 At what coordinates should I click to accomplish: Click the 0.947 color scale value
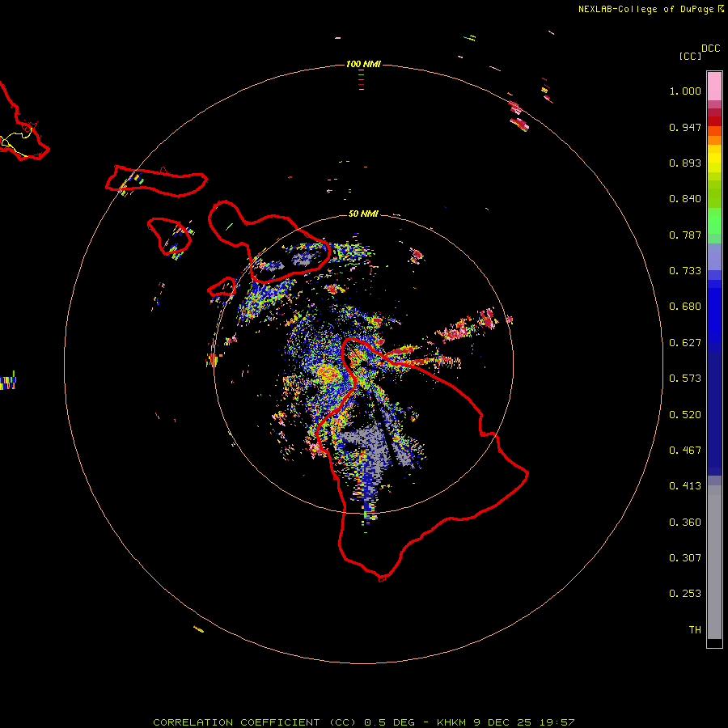coord(685,127)
